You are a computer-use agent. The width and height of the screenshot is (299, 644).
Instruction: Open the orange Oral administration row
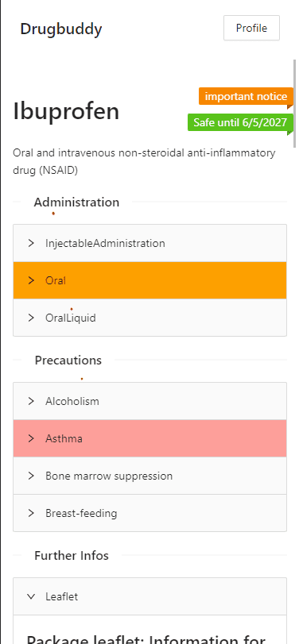149,280
